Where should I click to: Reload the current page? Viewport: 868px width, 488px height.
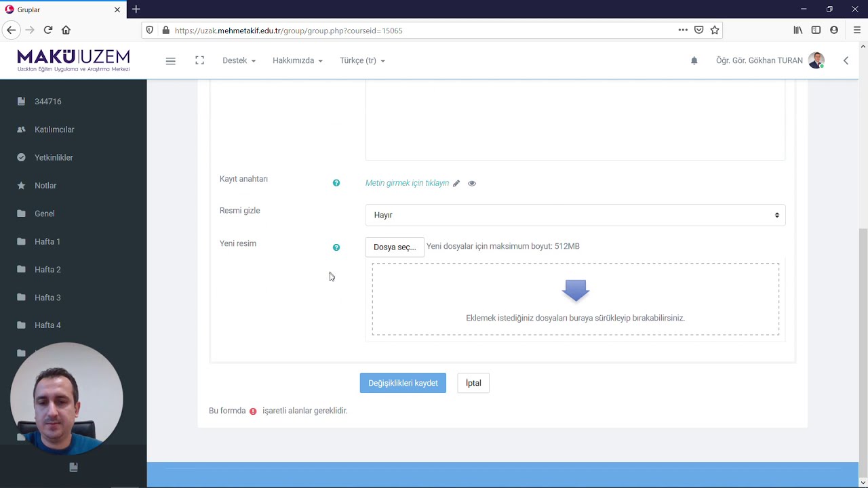[48, 30]
